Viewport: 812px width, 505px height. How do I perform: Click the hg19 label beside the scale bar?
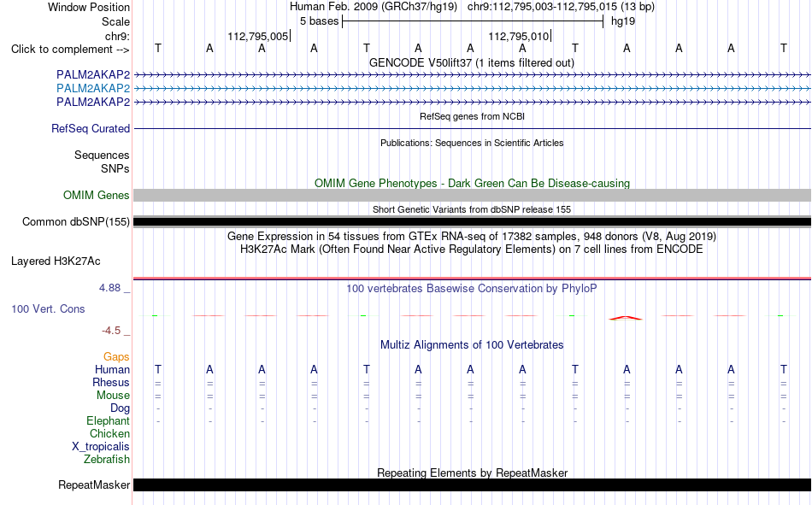click(x=623, y=21)
